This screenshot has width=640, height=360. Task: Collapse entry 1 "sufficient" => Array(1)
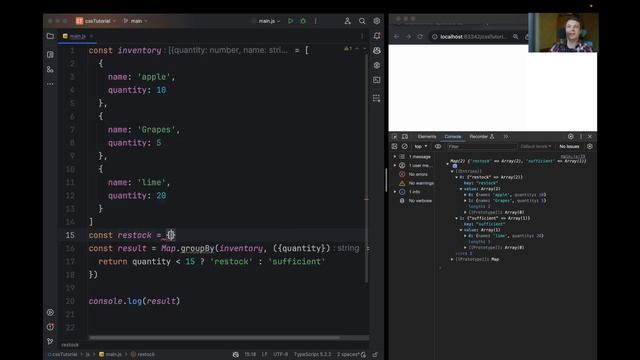457,218
